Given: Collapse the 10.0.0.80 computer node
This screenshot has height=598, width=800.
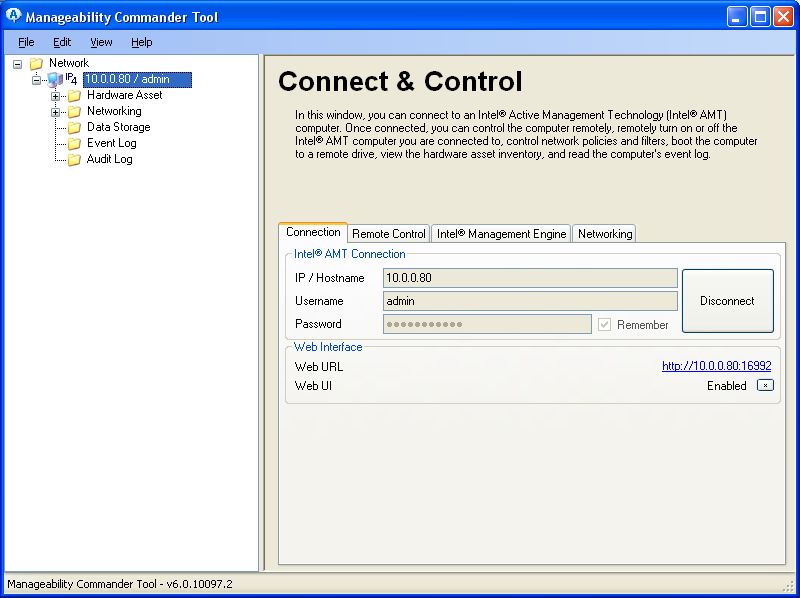Looking at the screenshot, I should (x=37, y=80).
